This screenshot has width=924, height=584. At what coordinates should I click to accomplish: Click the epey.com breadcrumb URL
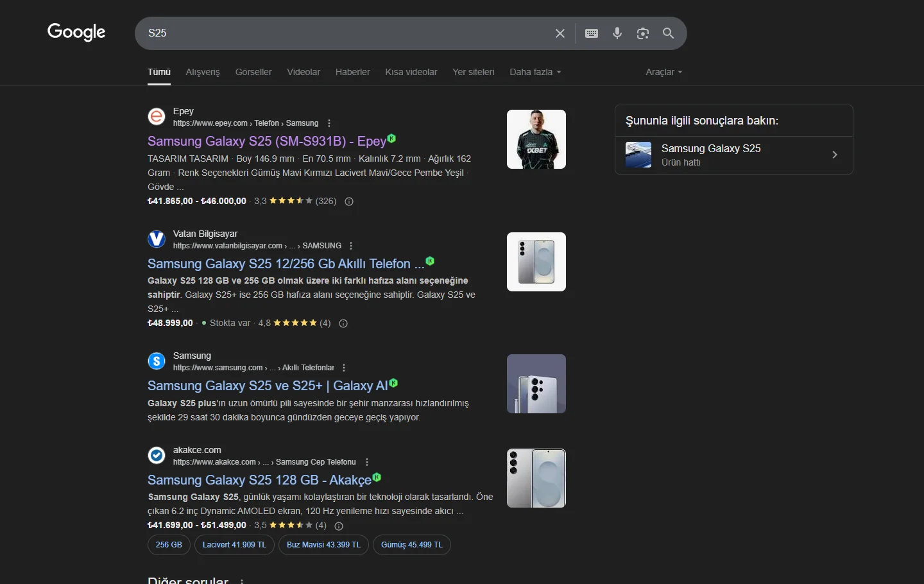pos(246,123)
